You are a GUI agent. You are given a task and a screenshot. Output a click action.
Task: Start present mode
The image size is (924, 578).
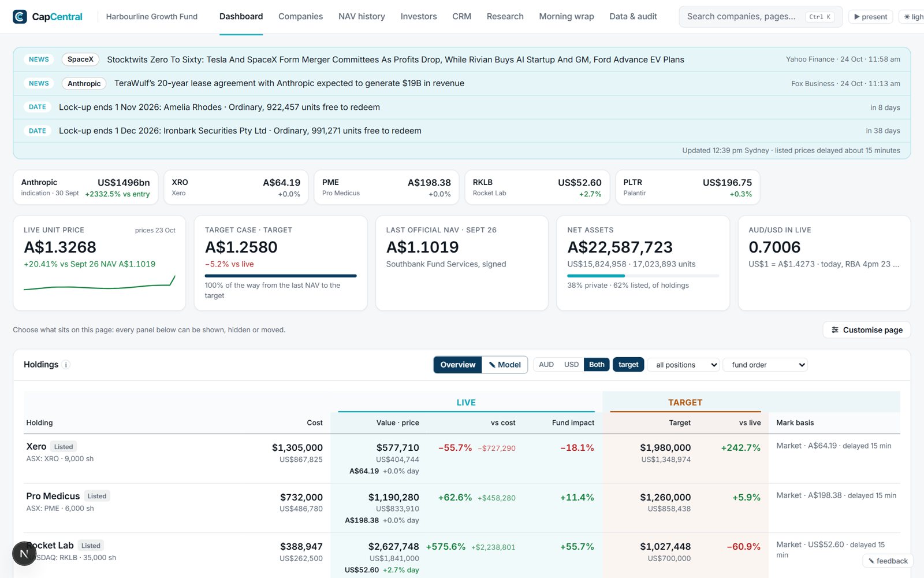pos(870,17)
